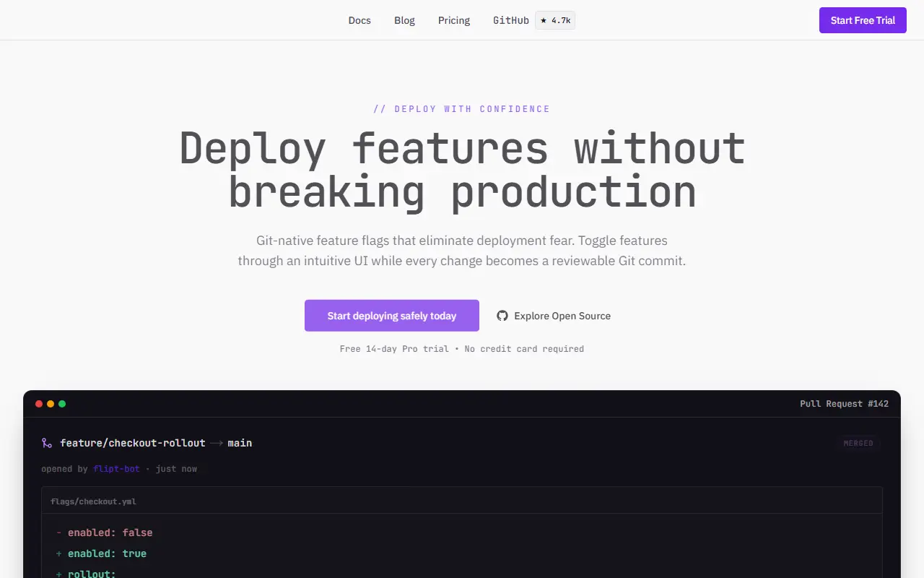The image size is (924, 578).
Task: Click the flags/checkout.yml file name
Action: coord(93,501)
